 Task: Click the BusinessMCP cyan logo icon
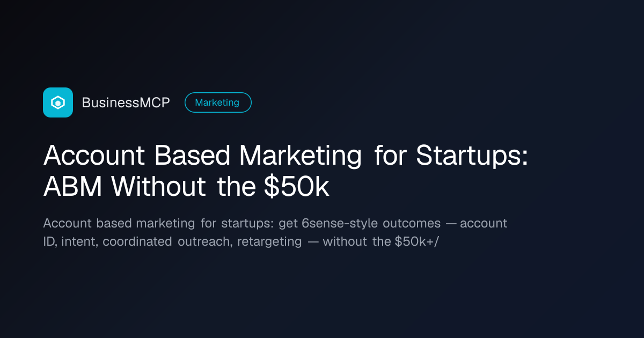[58, 102]
